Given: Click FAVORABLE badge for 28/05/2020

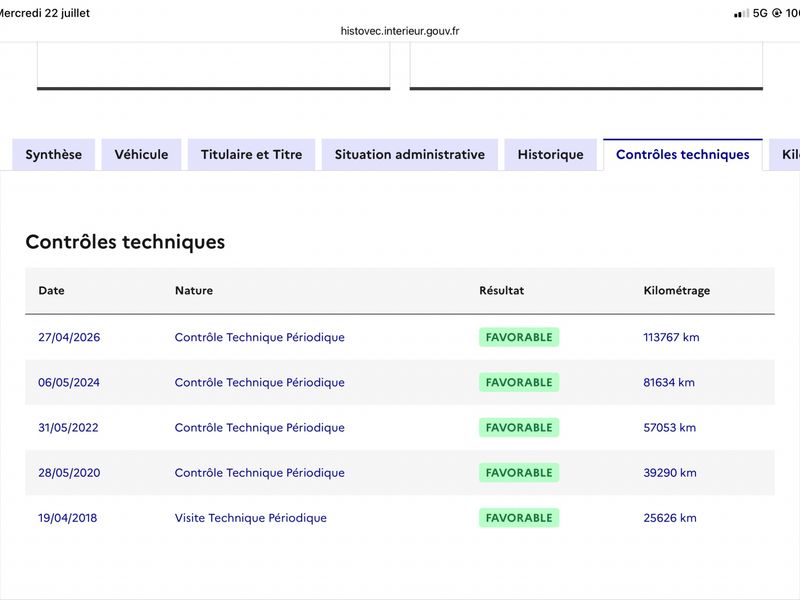Looking at the screenshot, I should tap(519, 473).
